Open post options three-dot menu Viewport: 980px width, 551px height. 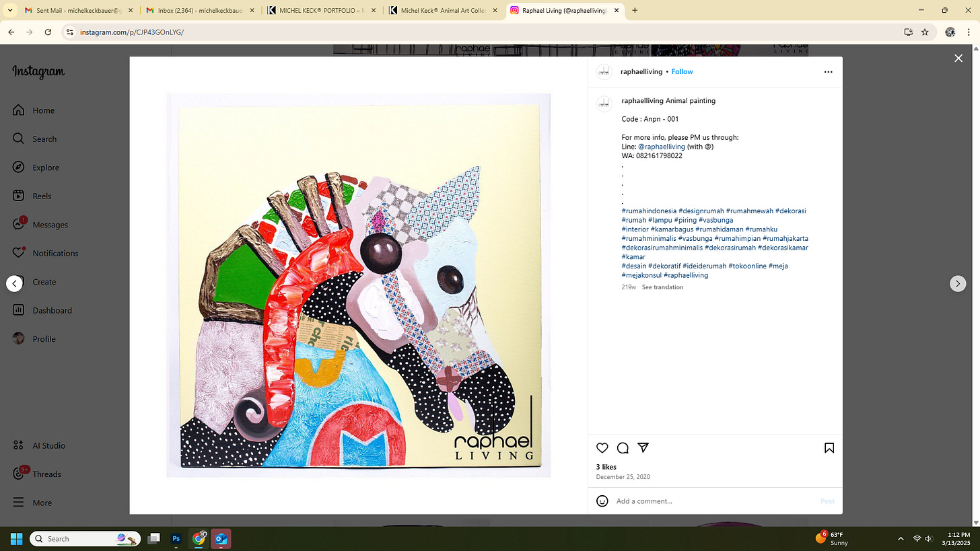click(828, 72)
